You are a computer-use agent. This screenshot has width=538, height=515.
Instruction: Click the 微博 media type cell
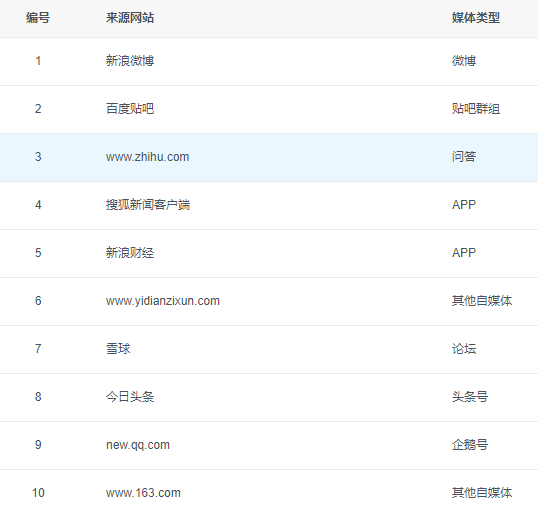point(464,61)
